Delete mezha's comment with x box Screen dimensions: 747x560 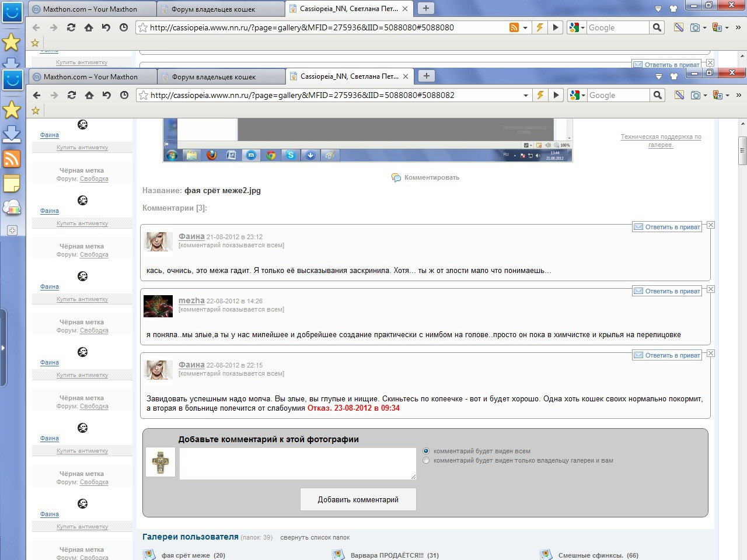click(710, 289)
